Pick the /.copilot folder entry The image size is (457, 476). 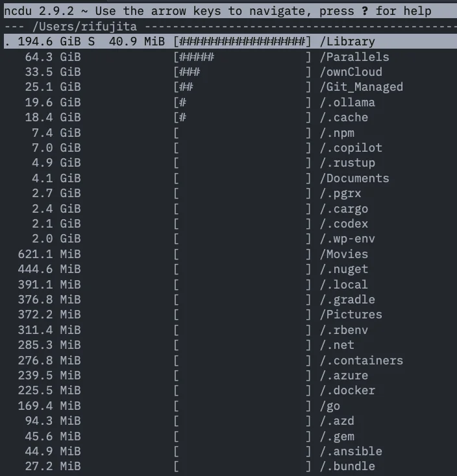pyautogui.click(x=351, y=148)
